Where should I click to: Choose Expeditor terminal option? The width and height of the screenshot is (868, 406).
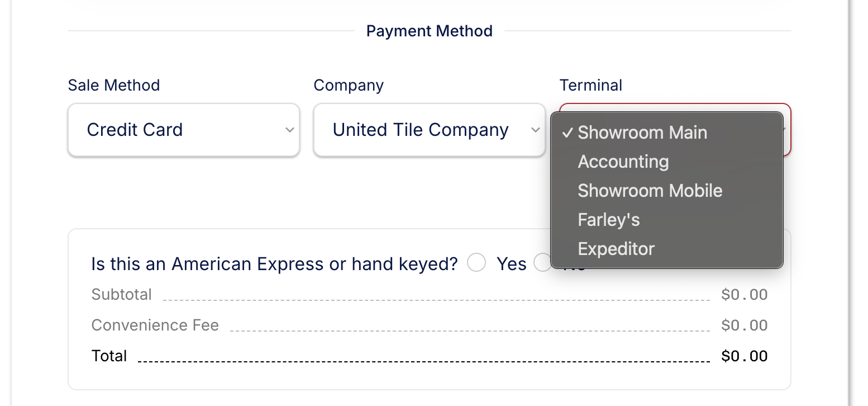(616, 249)
